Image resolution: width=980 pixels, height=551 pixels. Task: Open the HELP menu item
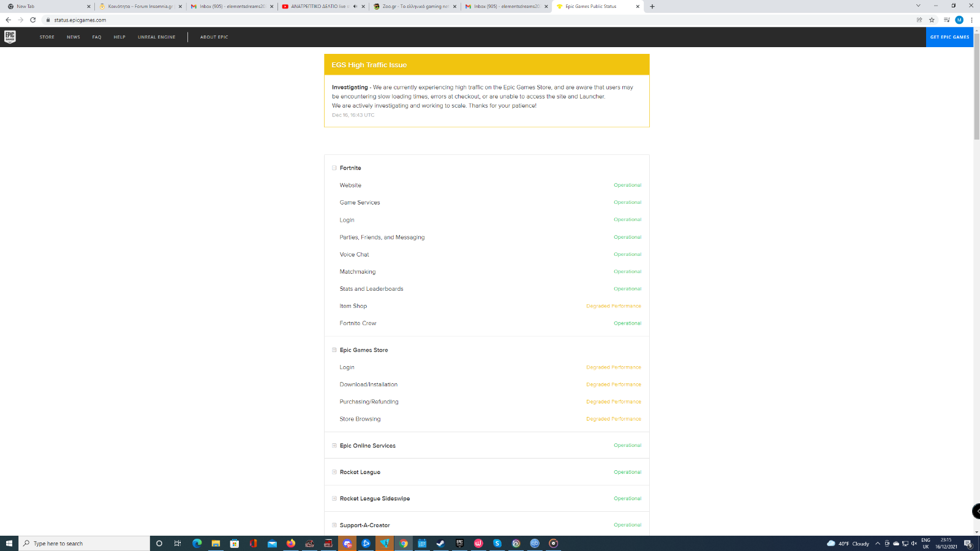click(119, 37)
